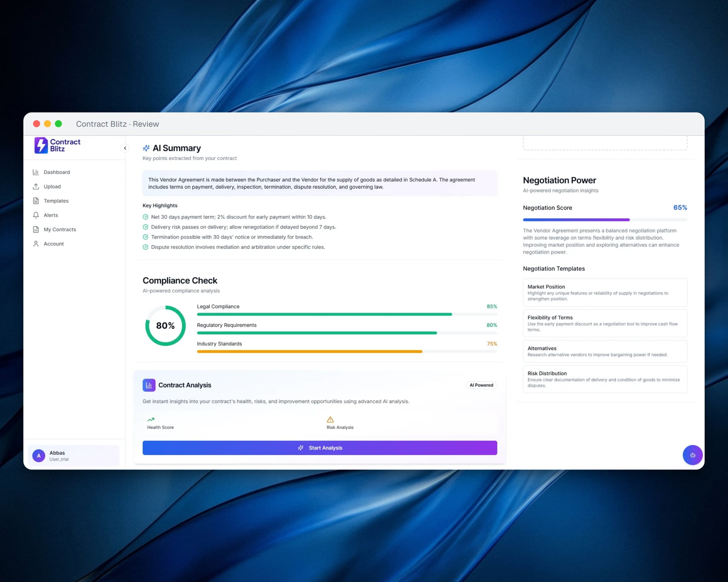This screenshot has width=728, height=582.
Task: Click the check icon beside Delivery risk highlight
Action: tap(146, 227)
